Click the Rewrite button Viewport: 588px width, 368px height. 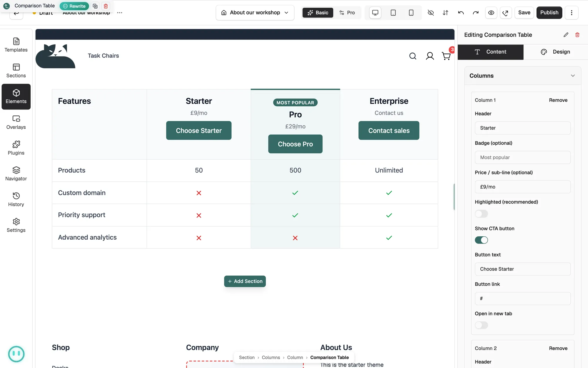[74, 6]
